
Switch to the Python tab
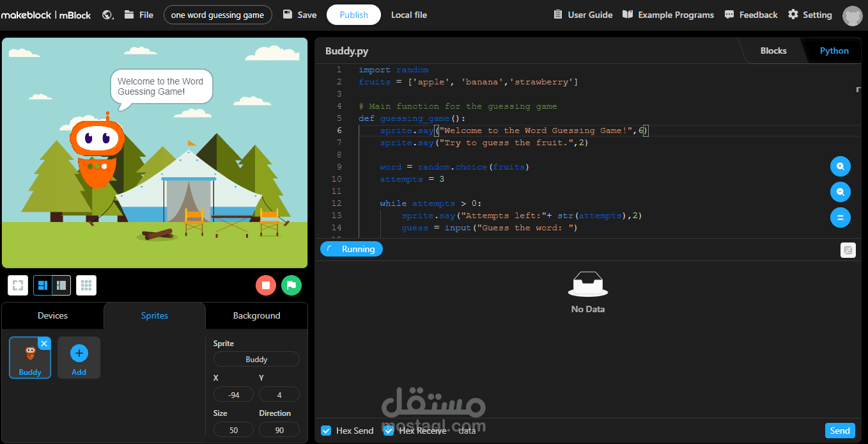point(834,51)
